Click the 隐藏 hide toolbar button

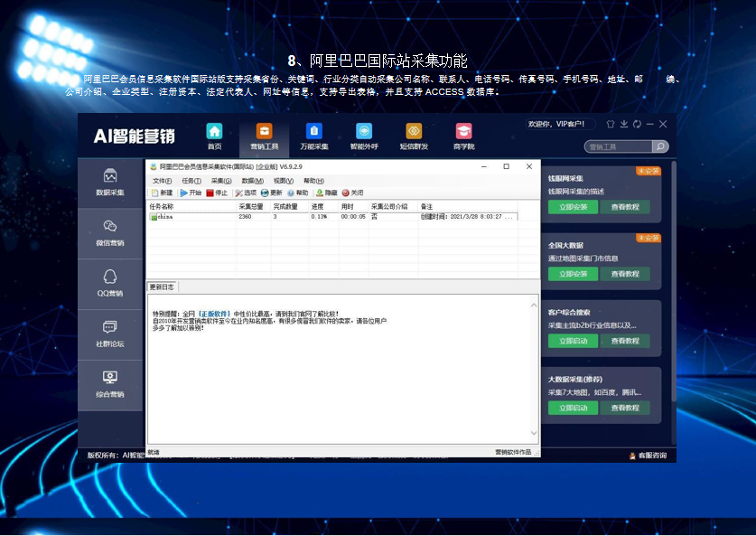(326, 193)
